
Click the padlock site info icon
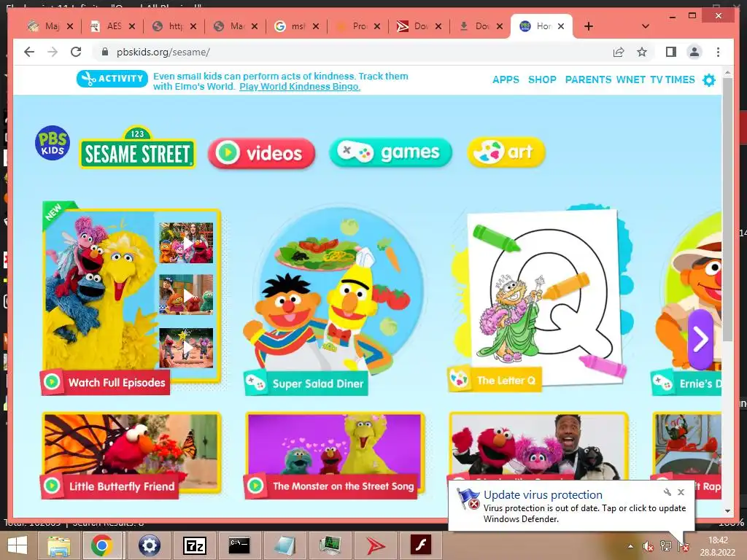coord(105,52)
